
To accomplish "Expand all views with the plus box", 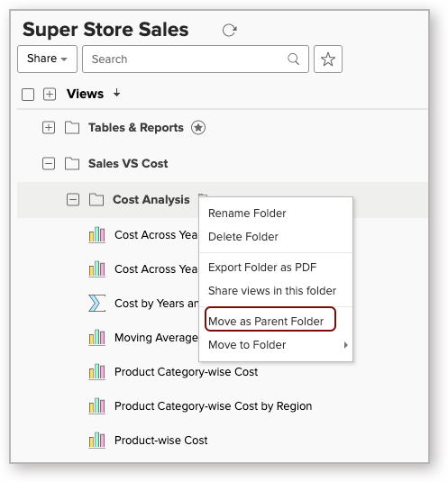I will pyautogui.click(x=50, y=95).
